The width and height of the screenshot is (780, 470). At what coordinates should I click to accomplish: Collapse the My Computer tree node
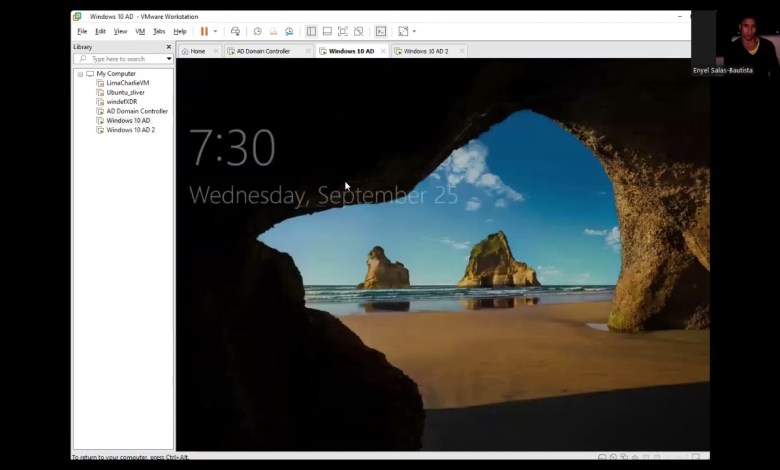tap(80, 74)
